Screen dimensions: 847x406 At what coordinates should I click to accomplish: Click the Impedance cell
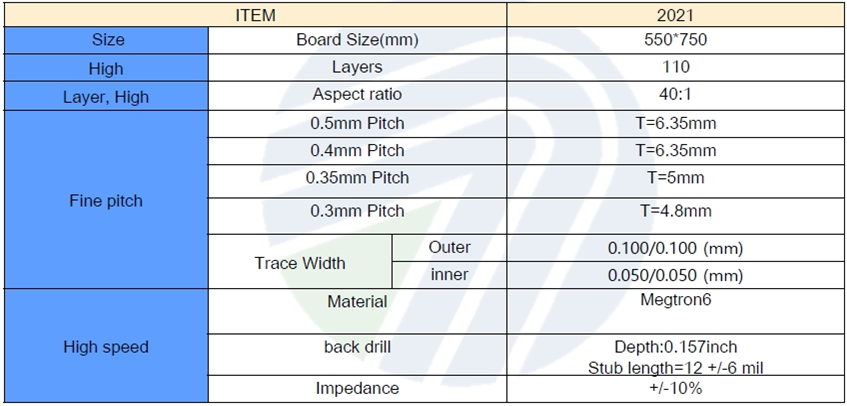(x=357, y=388)
